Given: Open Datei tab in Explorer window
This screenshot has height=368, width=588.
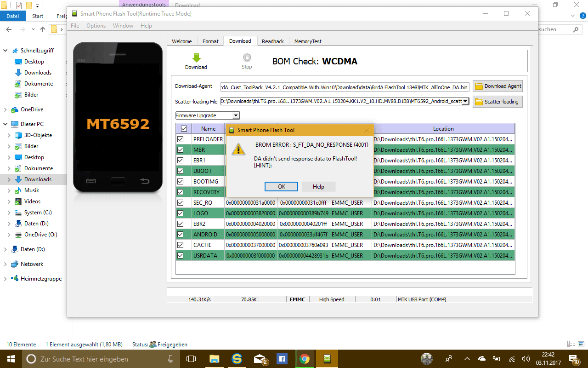Looking at the screenshot, I should tap(12, 16).
